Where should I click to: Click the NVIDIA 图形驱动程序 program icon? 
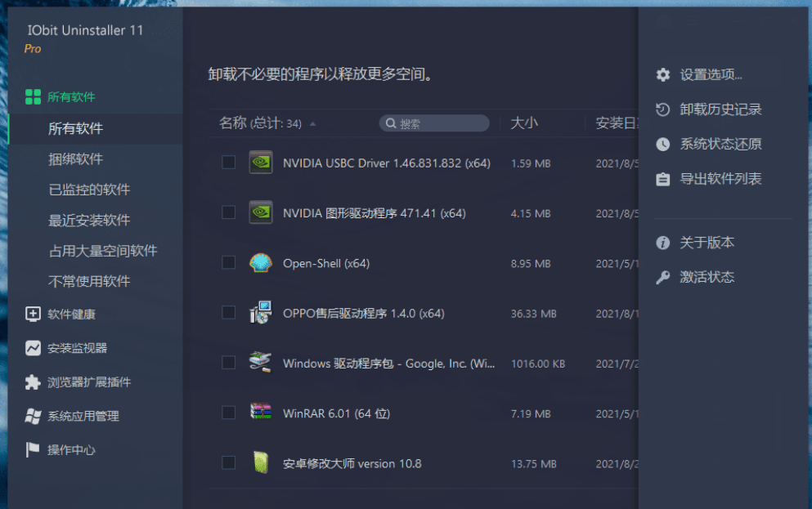pyautogui.click(x=261, y=212)
